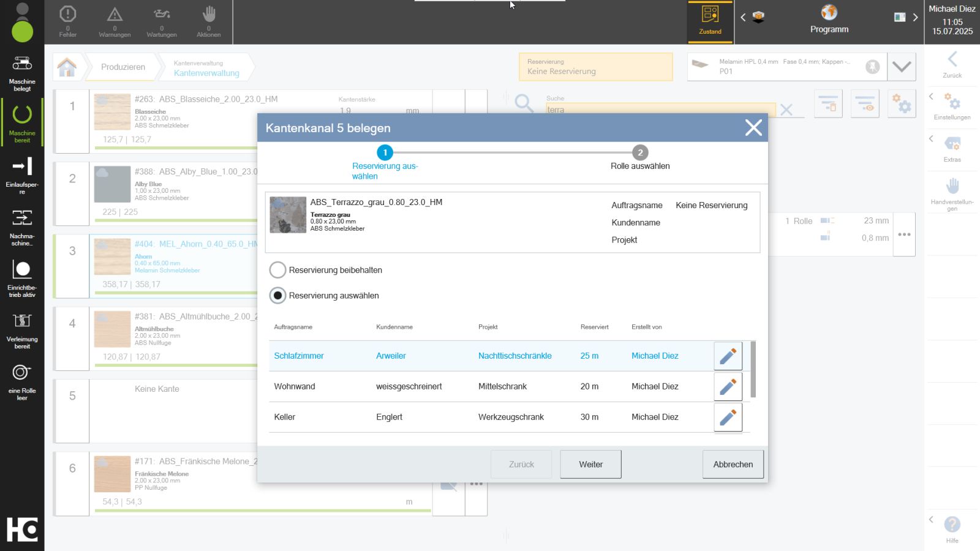Toggle the Einlaufsperre sidebar icon

click(x=22, y=176)
